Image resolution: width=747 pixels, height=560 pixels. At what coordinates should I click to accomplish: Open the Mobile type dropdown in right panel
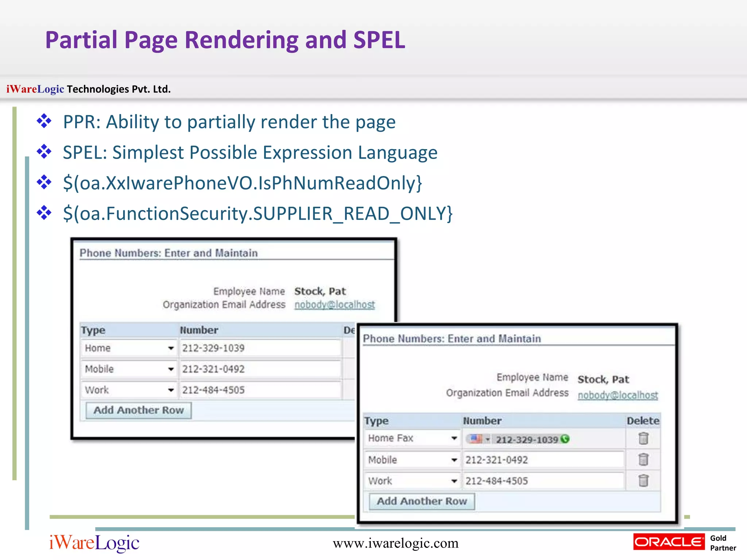point(412,460)
